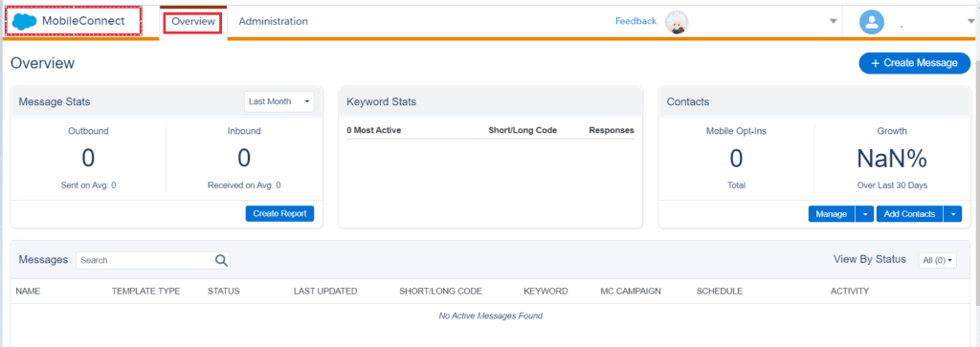Click the user profile avatar icon
980x347 pixels.
click(x=871, y=23)
